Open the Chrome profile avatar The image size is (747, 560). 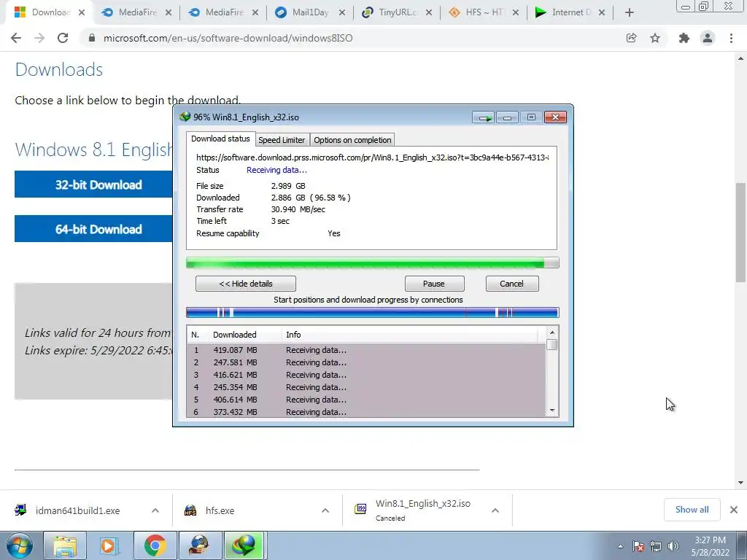708,38
